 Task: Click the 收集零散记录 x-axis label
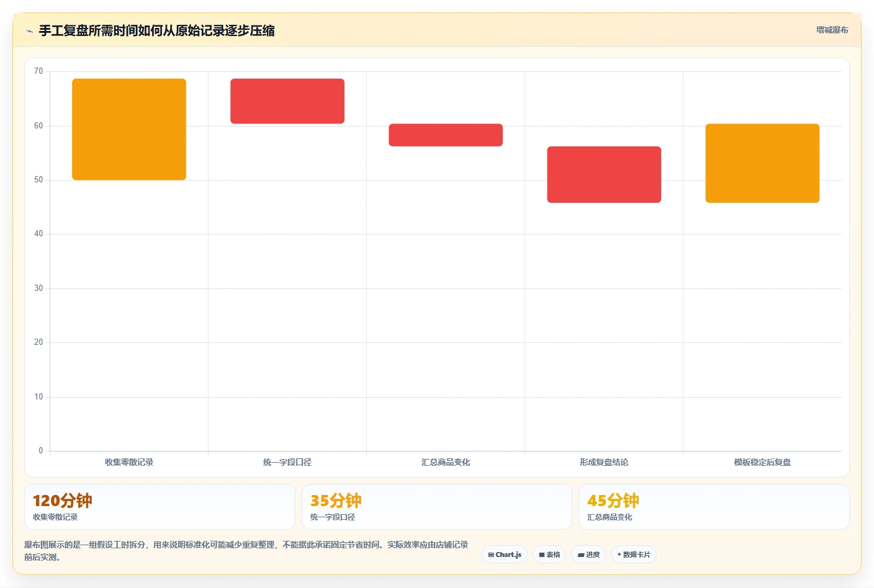129,463
